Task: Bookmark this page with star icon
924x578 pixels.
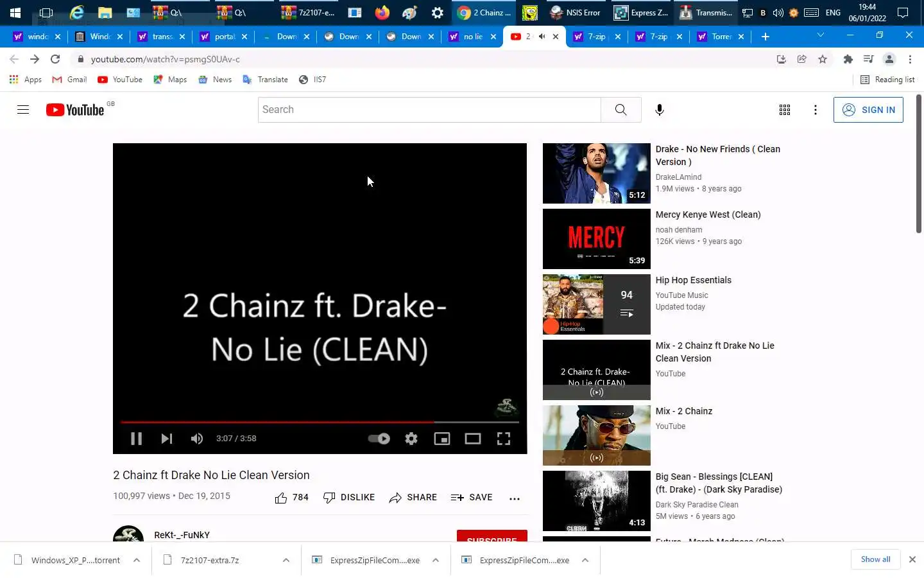Action: click(x=823, y=59)
